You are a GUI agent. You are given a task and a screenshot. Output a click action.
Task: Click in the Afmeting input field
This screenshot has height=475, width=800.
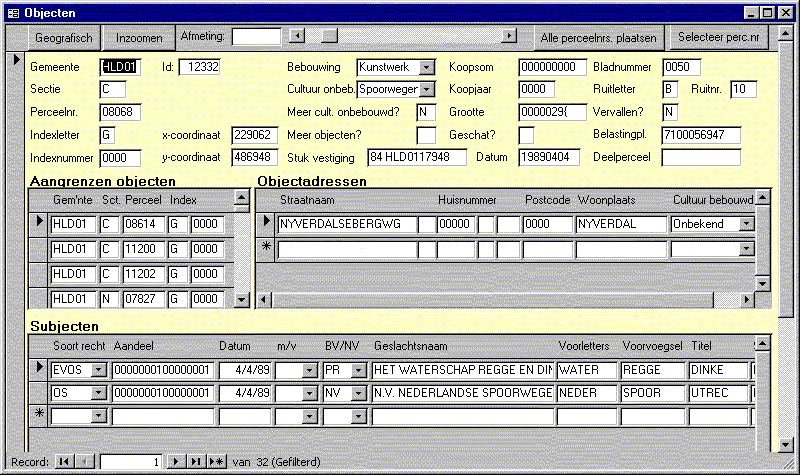coord(256,36)
